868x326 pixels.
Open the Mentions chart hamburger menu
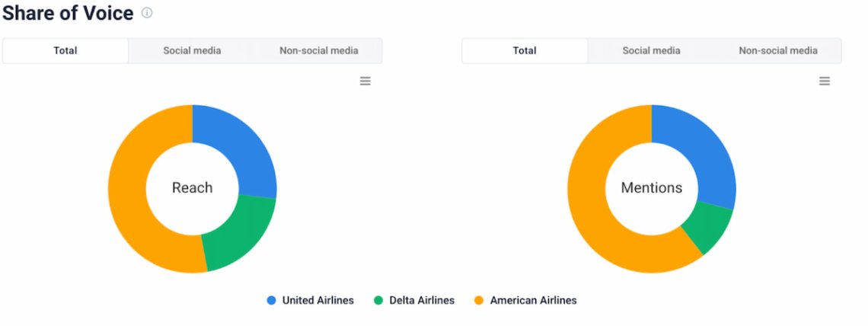coord(825,81)
